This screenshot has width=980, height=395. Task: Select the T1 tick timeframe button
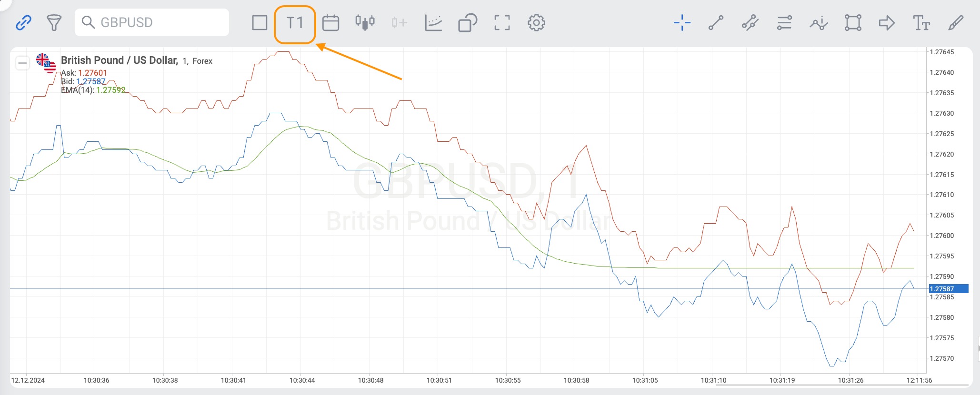click(295, 23)
